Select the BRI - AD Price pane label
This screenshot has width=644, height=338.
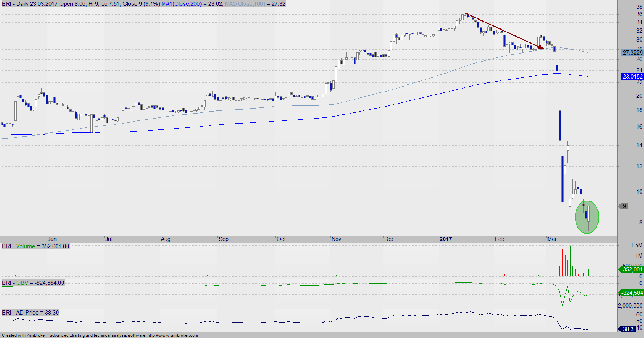pyautogui.click(x=30, y=313)
